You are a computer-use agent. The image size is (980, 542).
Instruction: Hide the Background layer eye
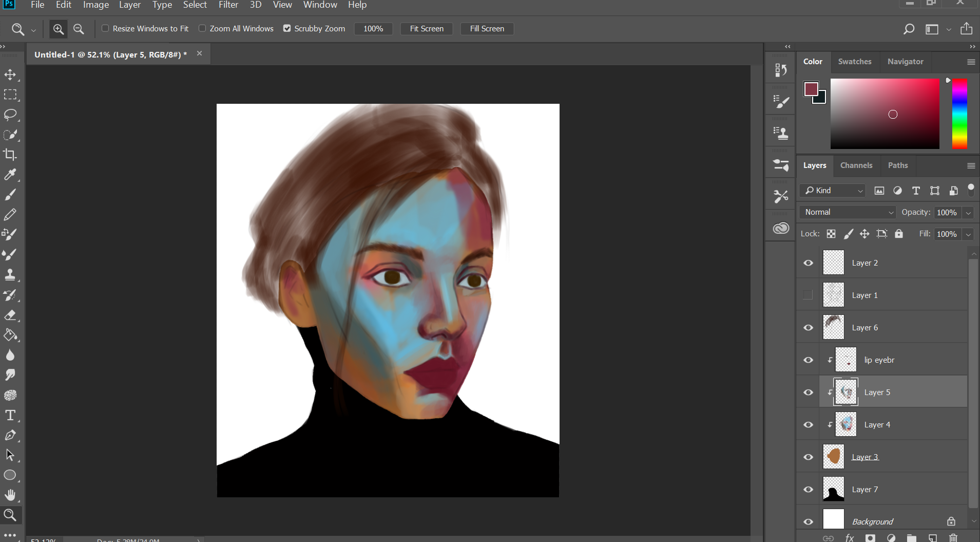pos(808,521)
